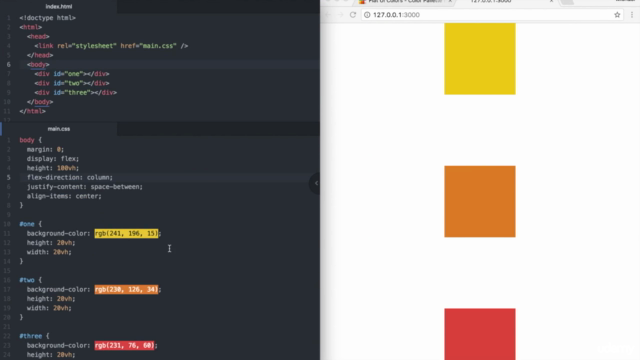Toggle the editor side panel collapse handle
640x360 pixels.
[315, 183]
